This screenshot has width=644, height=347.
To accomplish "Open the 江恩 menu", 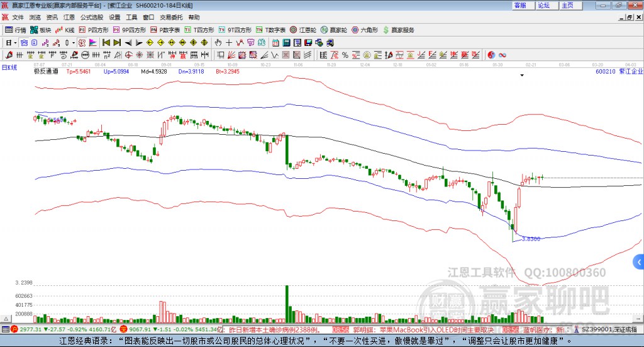I will [x=69, y=17].
